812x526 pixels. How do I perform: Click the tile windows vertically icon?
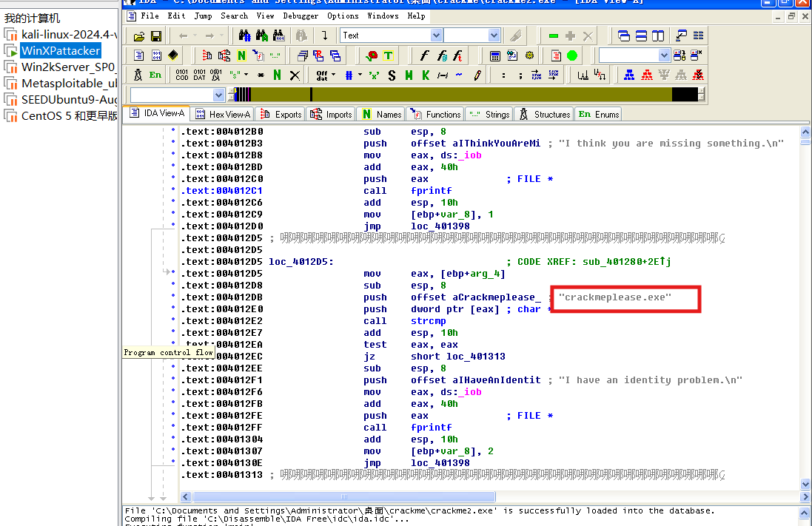pos(658,36)
